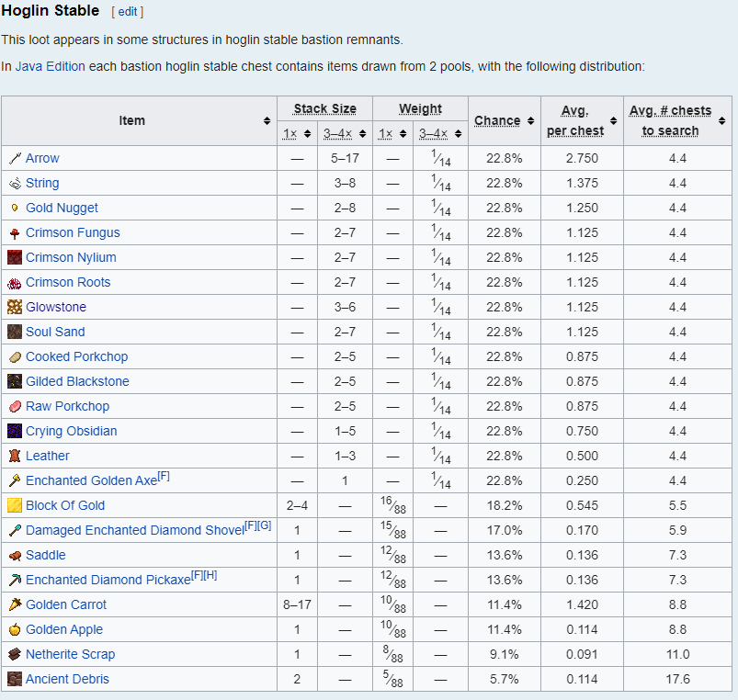Sort table by Item column
The width and height of the screenshot is (738, 700).
(267, 121)
